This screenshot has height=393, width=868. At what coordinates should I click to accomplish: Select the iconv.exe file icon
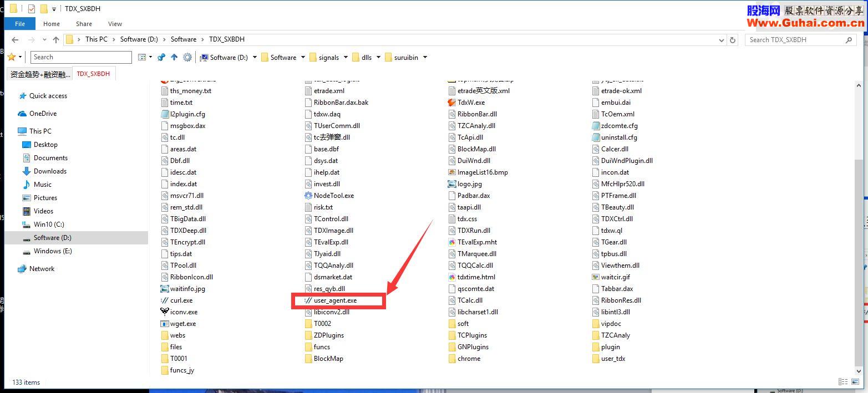(164, 312)
